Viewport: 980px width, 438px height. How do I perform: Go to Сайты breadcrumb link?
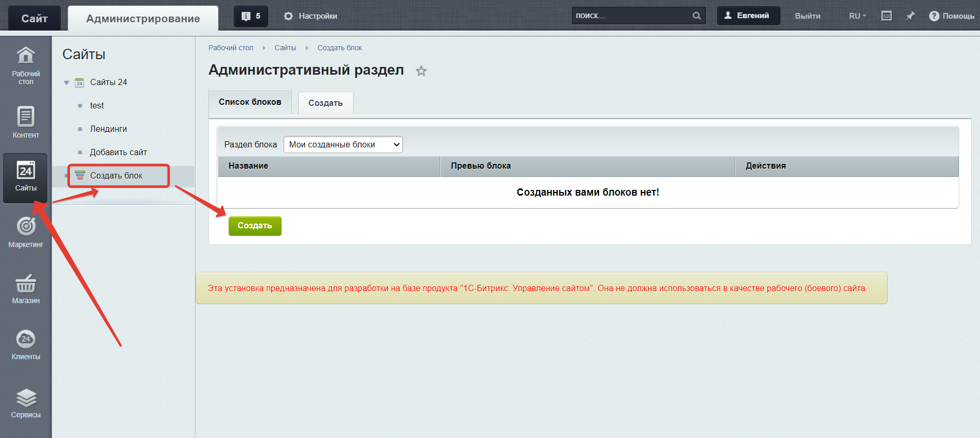[x=285, y=48]
